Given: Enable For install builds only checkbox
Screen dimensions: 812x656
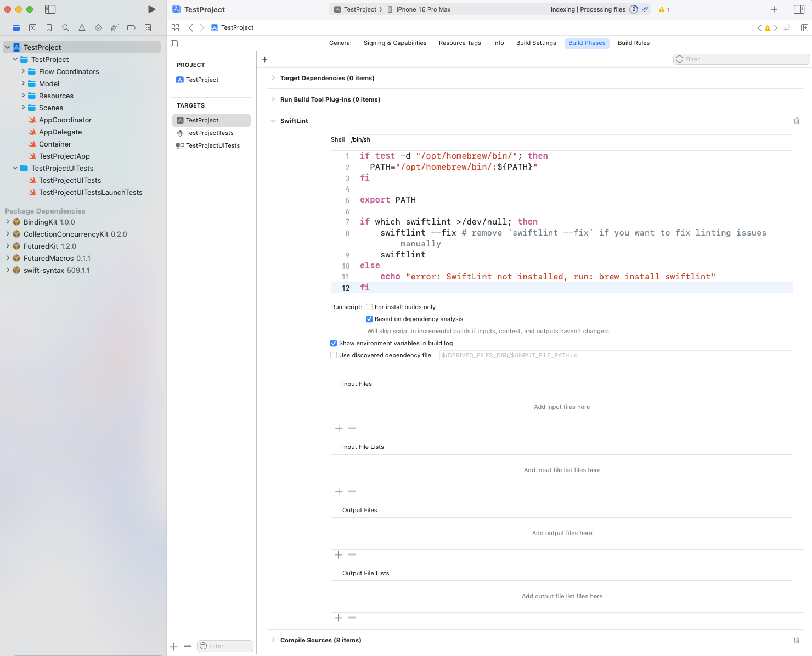Looking at the screenshot, I should click(369, 307).
